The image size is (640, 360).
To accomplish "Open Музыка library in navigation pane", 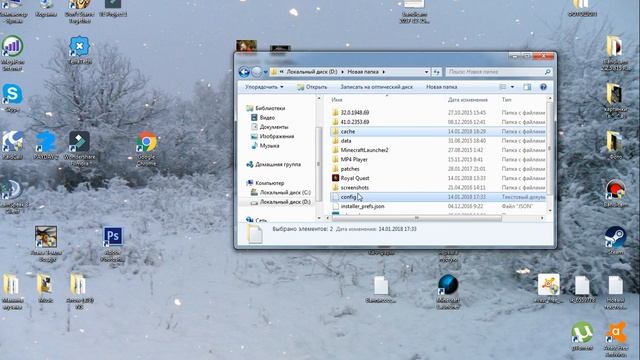I will click(x=269, y=146).
